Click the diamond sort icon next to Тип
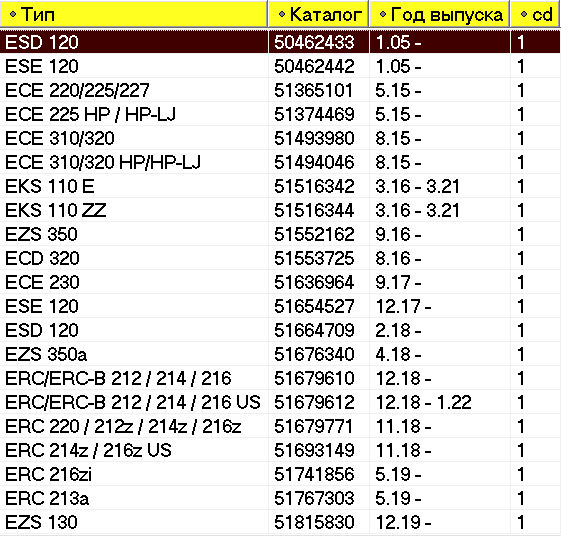 point(13,14)
